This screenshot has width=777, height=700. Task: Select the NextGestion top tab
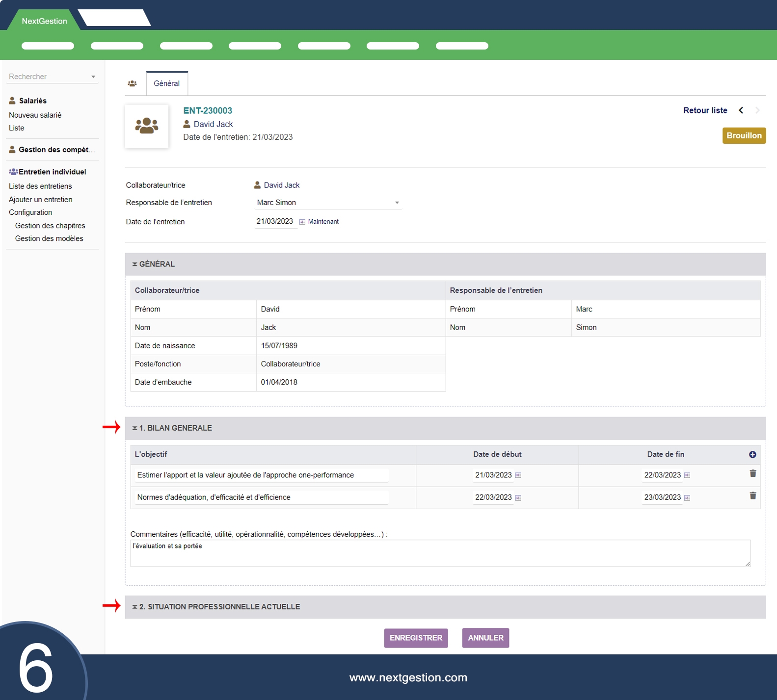[x=44, y=21]
